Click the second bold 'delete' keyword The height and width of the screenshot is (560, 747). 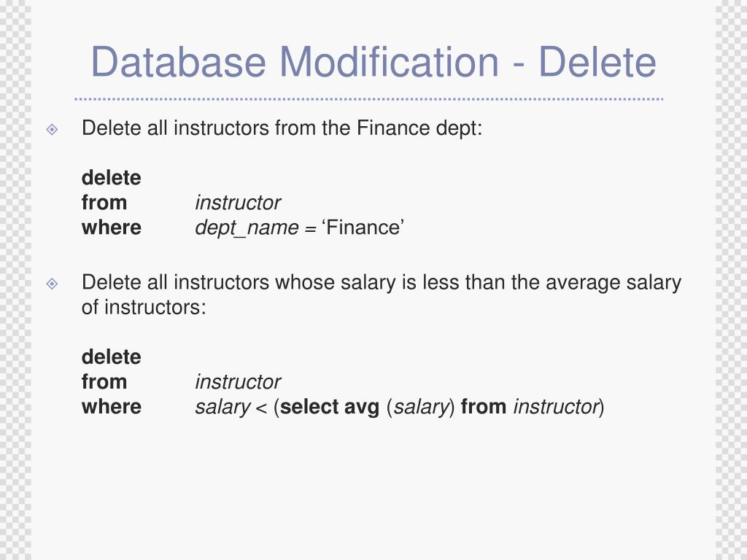pos(112,357)
